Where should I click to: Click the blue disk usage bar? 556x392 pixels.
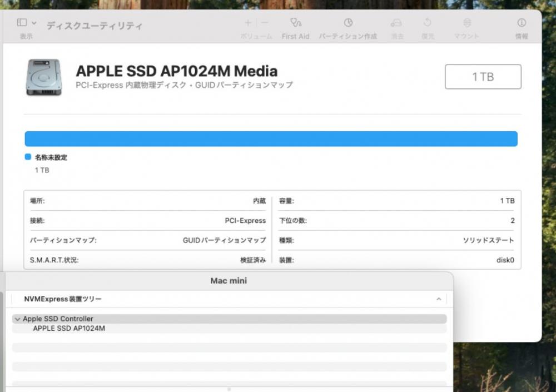(271, 138)
